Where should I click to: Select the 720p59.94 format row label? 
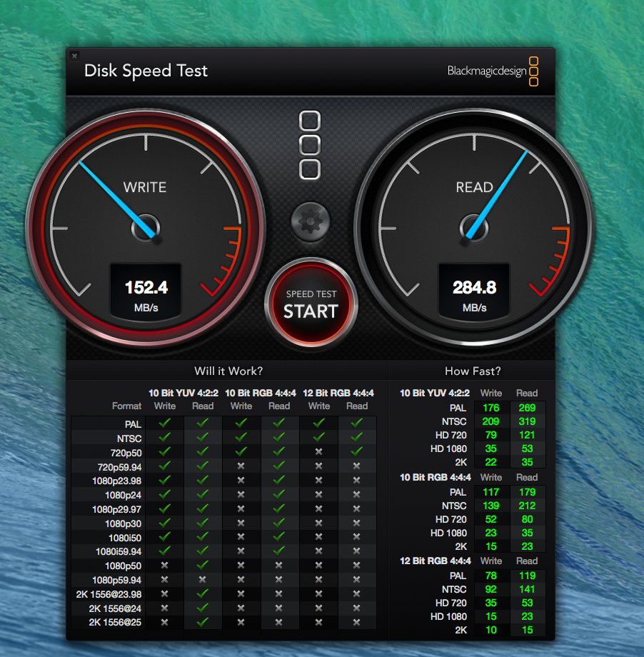[x=119, y=467]
